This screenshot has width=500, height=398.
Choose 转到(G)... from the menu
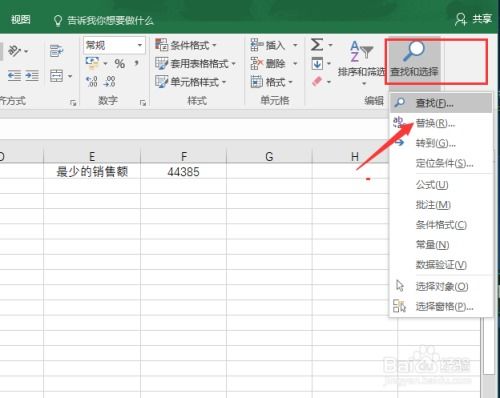(441, 143)
